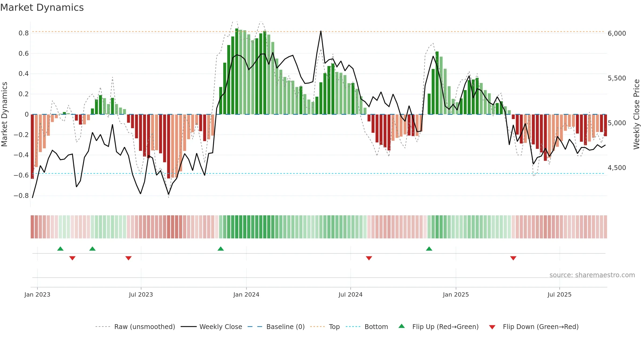The image size is (644, 362).
Task: Click the 5,500 price axis label
Action: tap(617, 78)
